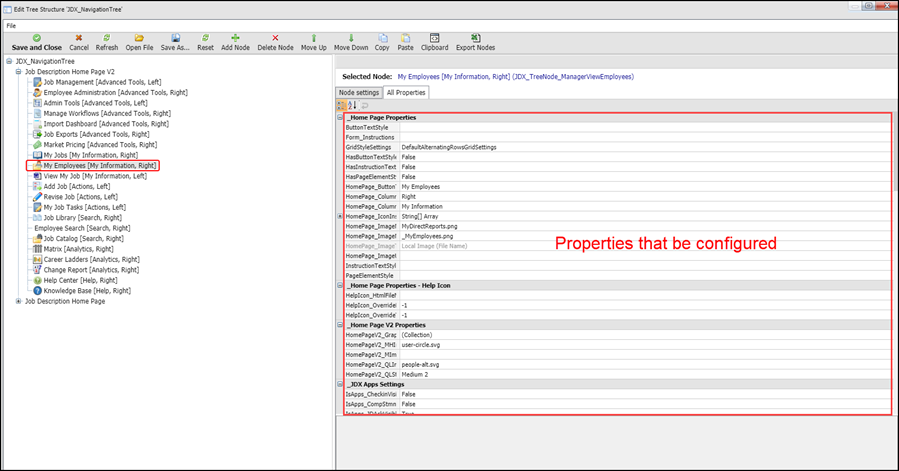Click the Add Node plus icon

pyautogui.click(x=235, y=37)
